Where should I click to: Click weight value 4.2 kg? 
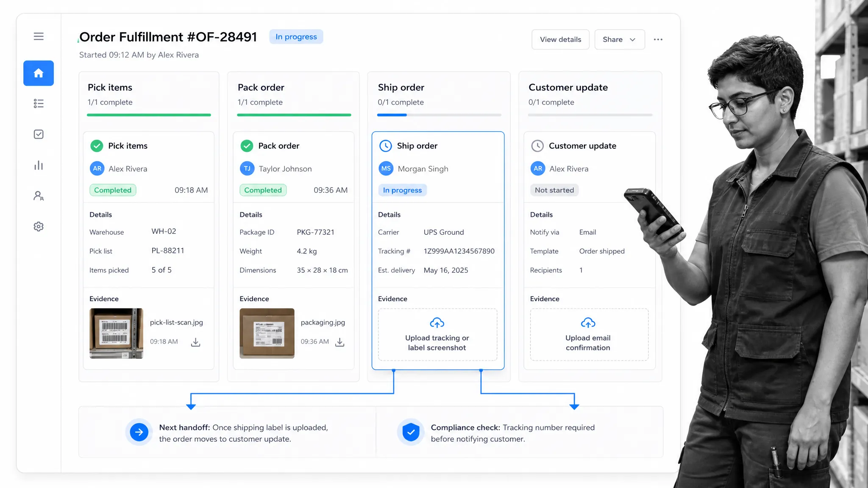(x=307, y=251)
